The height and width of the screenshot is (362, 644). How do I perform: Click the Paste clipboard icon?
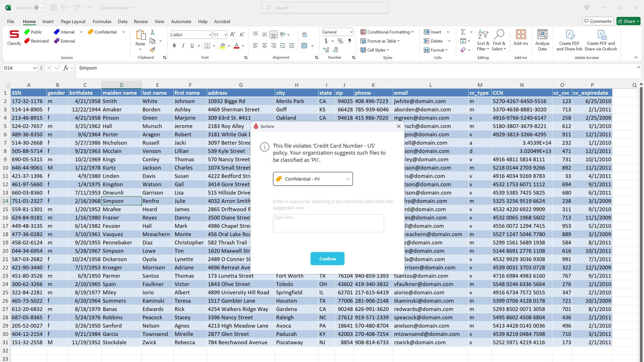coord(140,35)
